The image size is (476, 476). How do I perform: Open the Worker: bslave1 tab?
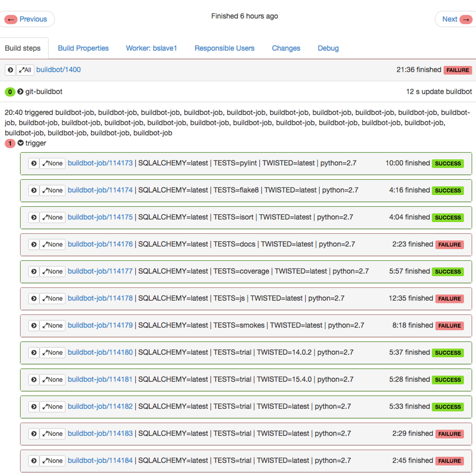[x=151, y=48]
